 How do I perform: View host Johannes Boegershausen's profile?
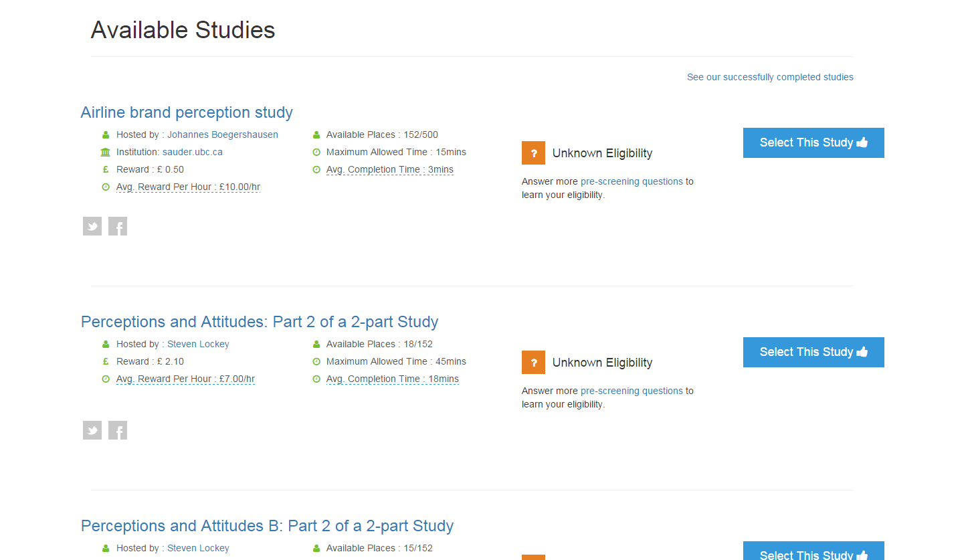(222, 134)
